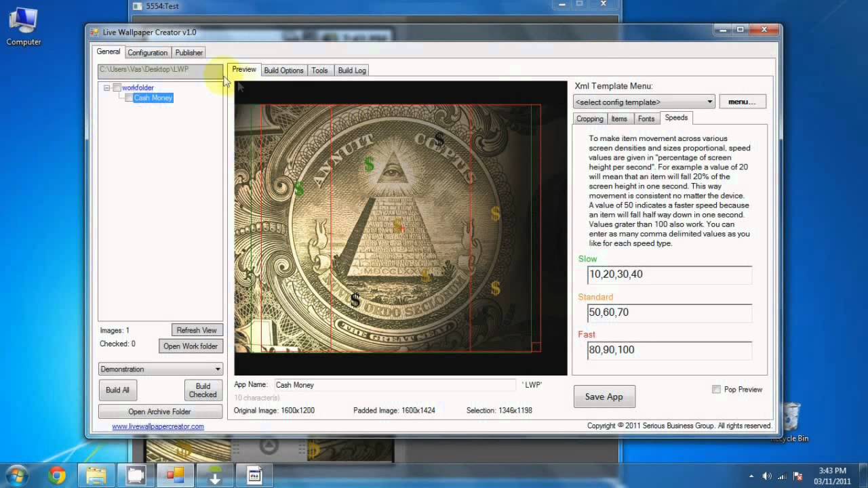Viewport: 868px width, 488px height.
Task: Click Open Archive Folder button
Action: (x=159, y=411)
